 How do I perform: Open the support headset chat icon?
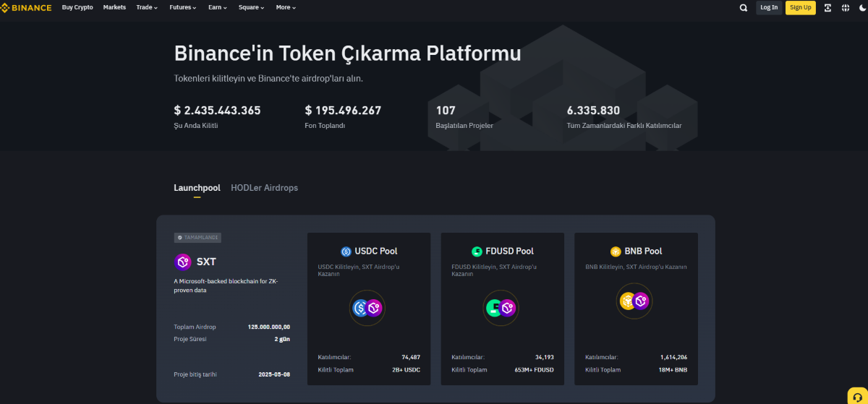[x=857, y=396]
